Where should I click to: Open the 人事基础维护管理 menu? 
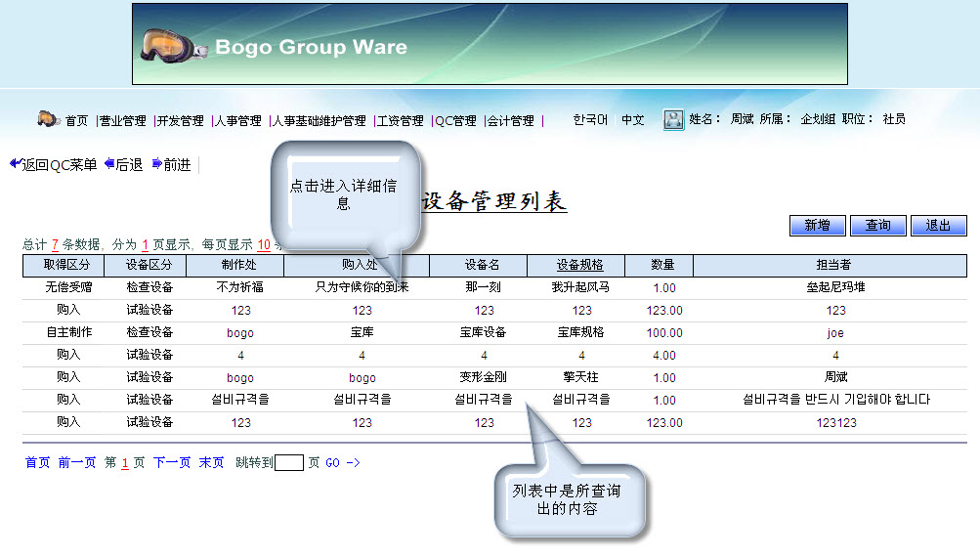[319, 120]
